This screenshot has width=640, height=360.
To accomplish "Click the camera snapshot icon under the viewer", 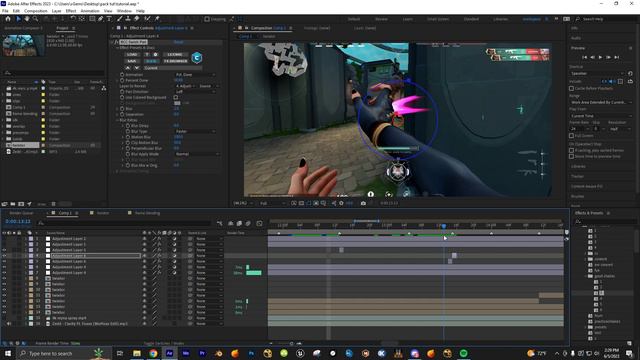I will click(x=363, y=203).
